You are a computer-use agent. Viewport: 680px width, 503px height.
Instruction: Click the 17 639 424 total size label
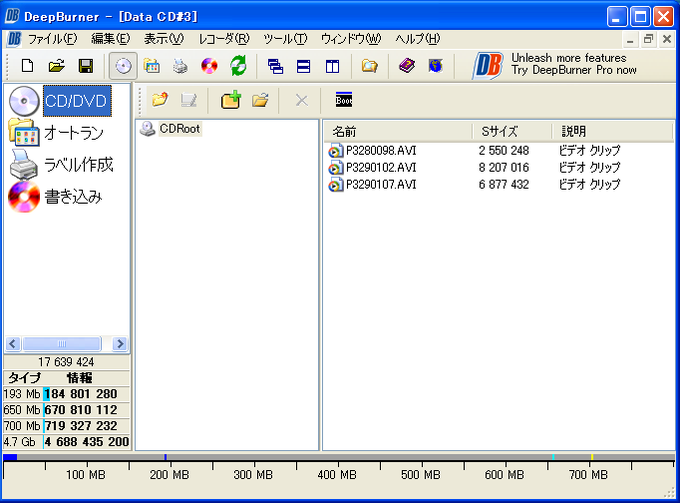(66, 362)
